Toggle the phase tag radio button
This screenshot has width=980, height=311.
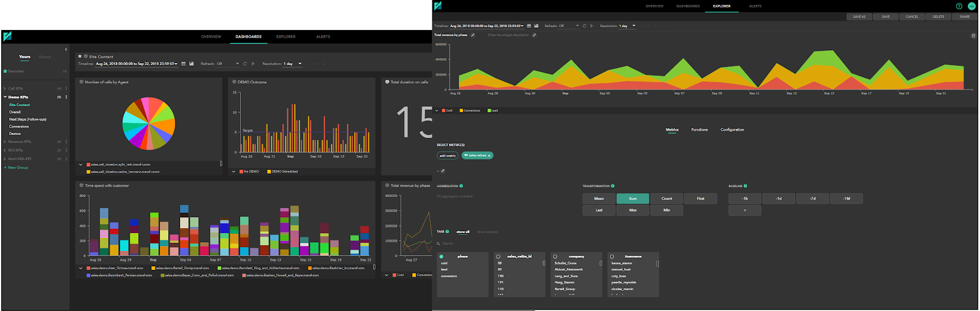[x=442, y=256]
